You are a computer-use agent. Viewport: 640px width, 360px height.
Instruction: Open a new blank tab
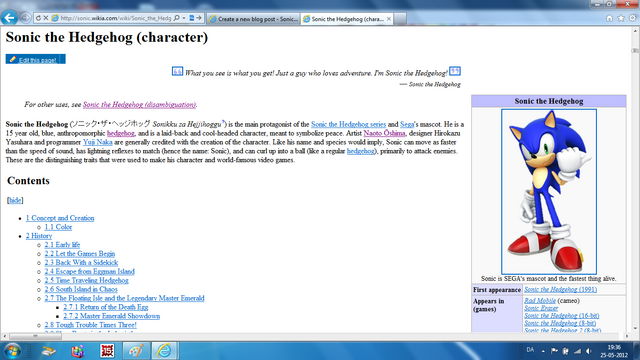tap(400, 19)
